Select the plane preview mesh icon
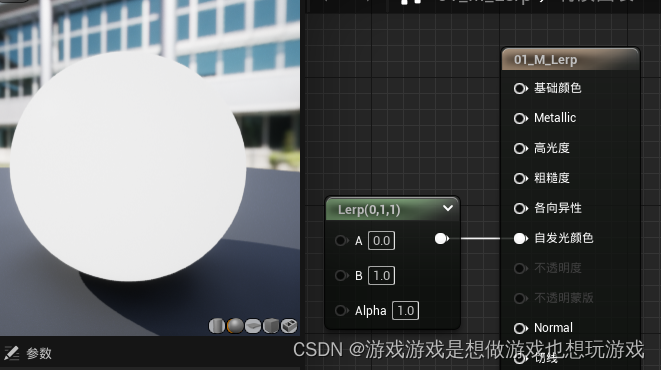The height and width of the screenshot is (370, 661). pos(253,326)
